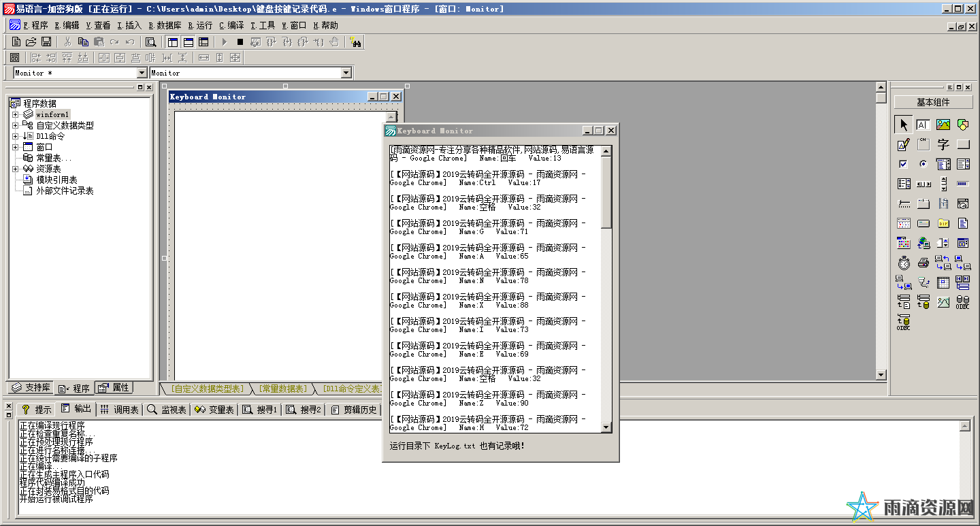980x526 pixels.
Task: Select the drawing board pencil component icon
Action: coord(903,144)
